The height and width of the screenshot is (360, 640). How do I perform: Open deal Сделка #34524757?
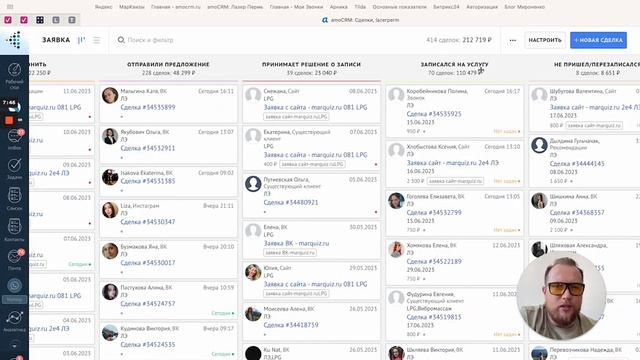[x=148, y=304]
